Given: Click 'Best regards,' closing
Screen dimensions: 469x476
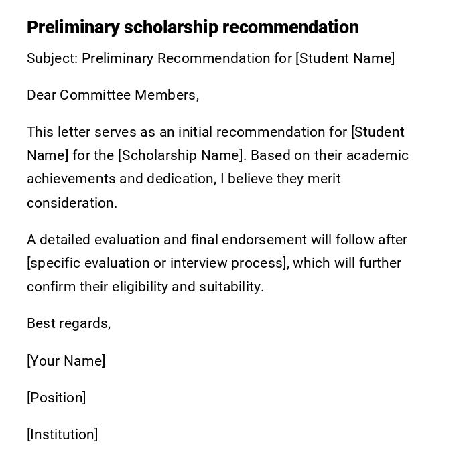Looking at the screenshot, I should tap(68, 323).
